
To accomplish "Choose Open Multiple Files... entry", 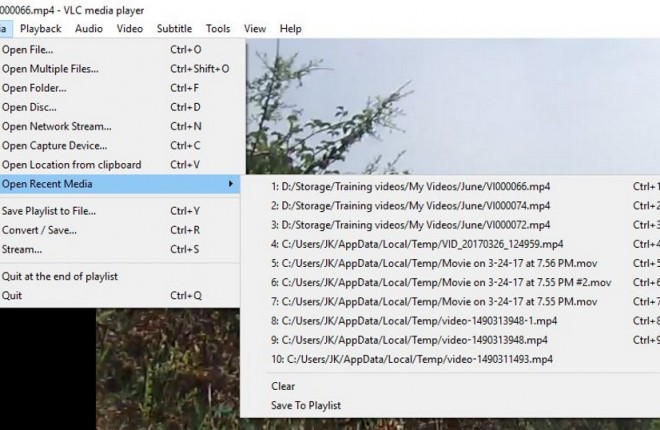I will click(120, 69).
